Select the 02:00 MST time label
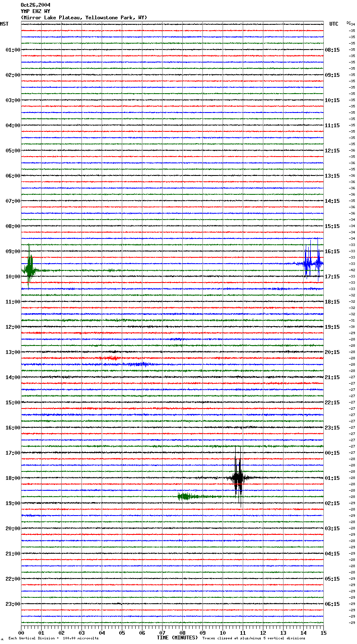The height and width of the screenshot is (644, 357). coord(13,75)
